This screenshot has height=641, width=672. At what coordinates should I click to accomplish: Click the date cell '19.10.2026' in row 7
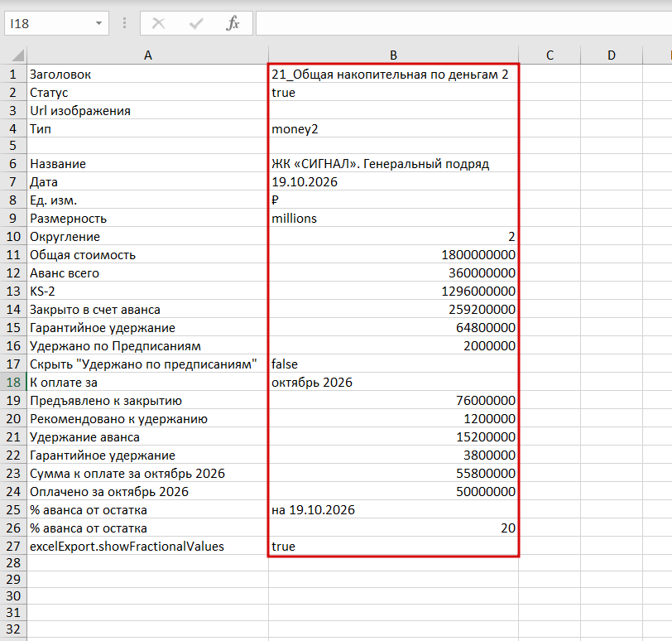[x=393, y=182]
